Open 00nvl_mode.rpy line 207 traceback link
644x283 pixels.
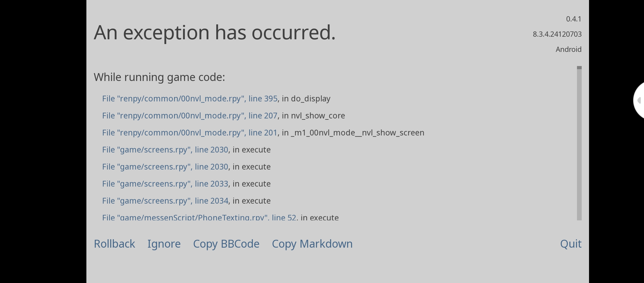tap(190, 116)
